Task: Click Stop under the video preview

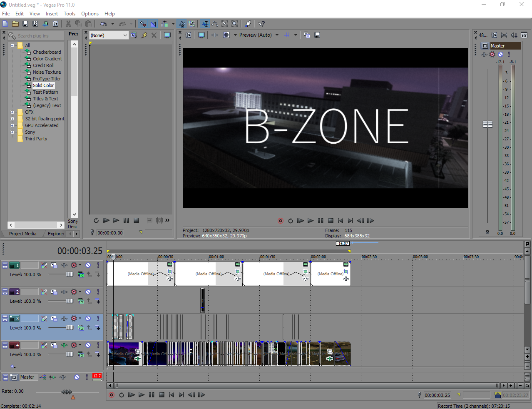Action: click(331, 221)
